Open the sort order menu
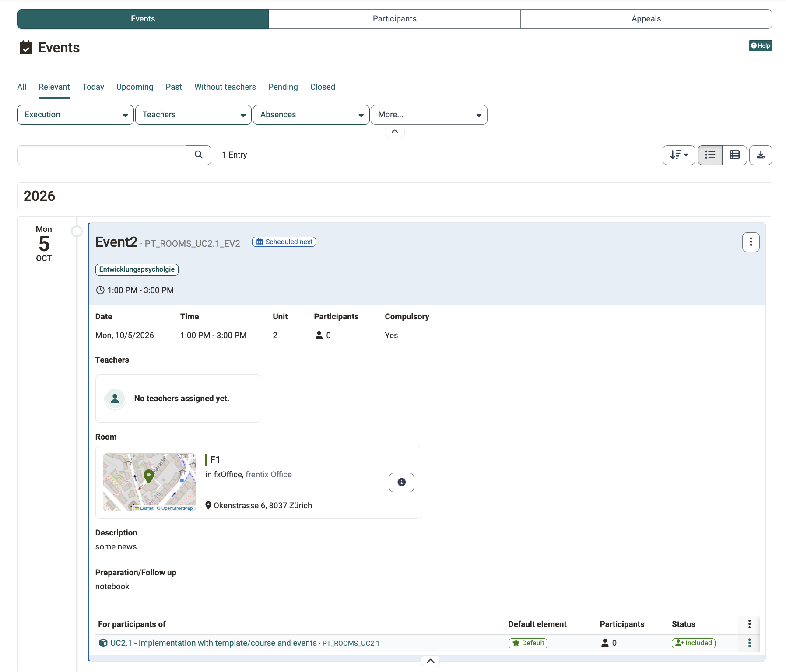Screen dimensions: 786x672 tap(679, 155)
